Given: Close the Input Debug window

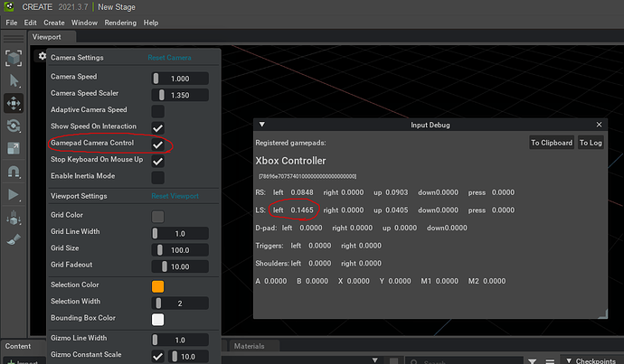Looking at the screenshot, I should pyautogui.click(x=599, y=125).
